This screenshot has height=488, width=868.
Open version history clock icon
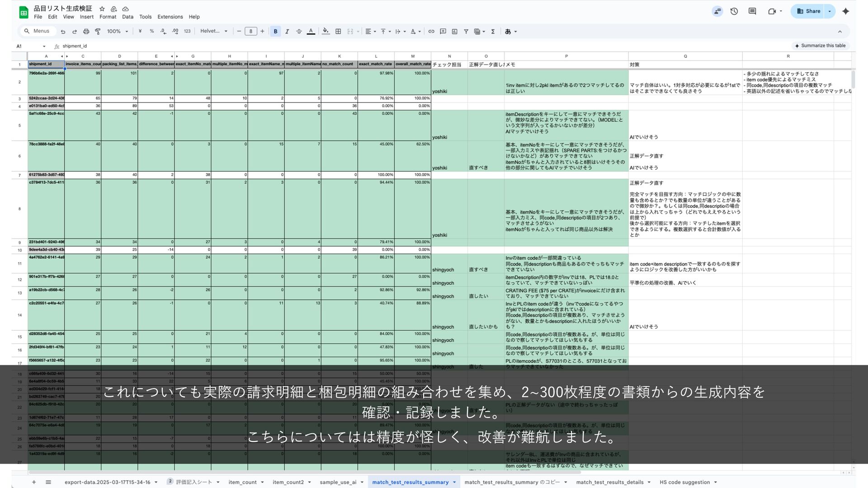pos(734,11)
